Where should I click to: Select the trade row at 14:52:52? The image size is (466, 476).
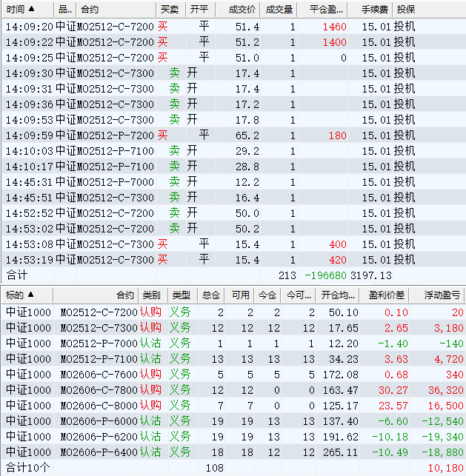(234, 213)
